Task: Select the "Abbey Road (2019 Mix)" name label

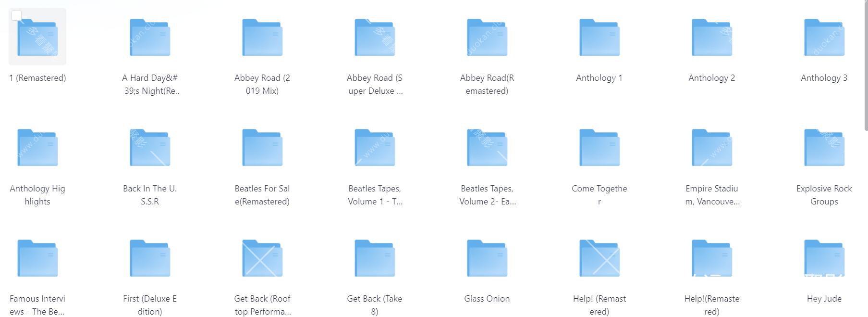Action: 262,84
